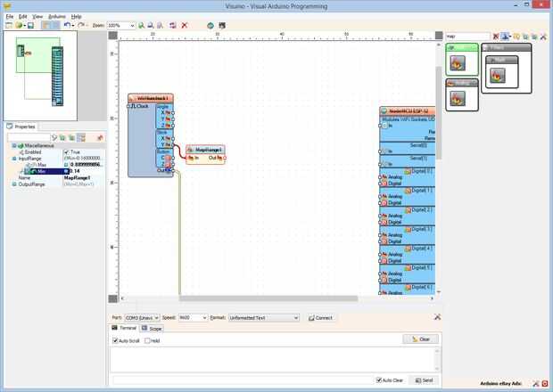Image resolution: width=553 pixels, height=392 pixels.
Task: Click the Save floppy disk icon
Action: (x=30, y=25)
